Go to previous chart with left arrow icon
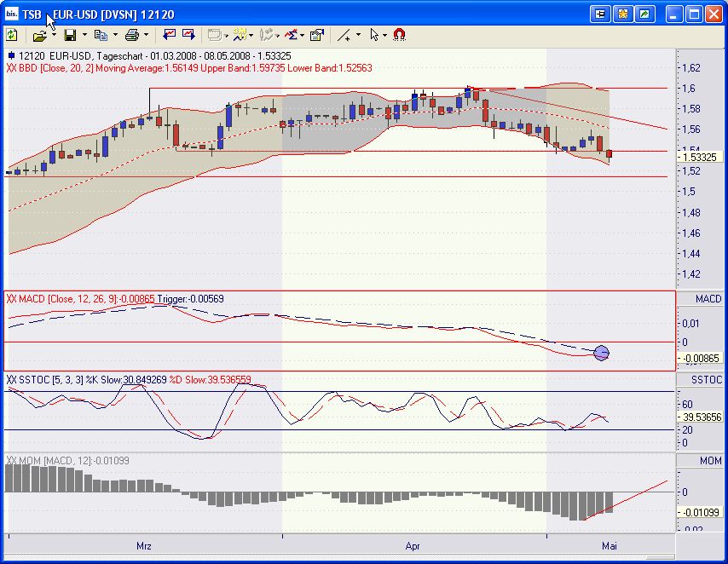The width and height of the screenshot is (728, 564). coord(169,35)
